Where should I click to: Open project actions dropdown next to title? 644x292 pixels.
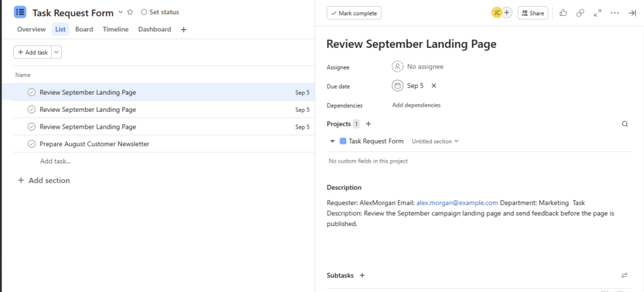click(x=120, y=13)
